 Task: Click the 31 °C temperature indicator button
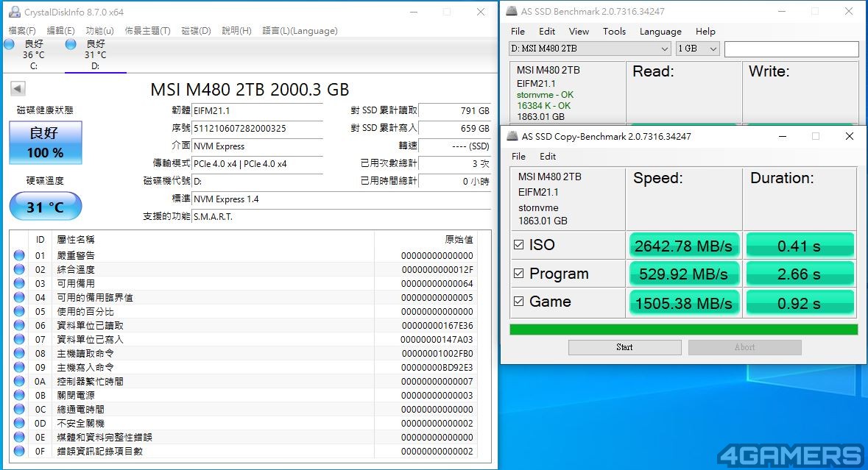point(46,206)
